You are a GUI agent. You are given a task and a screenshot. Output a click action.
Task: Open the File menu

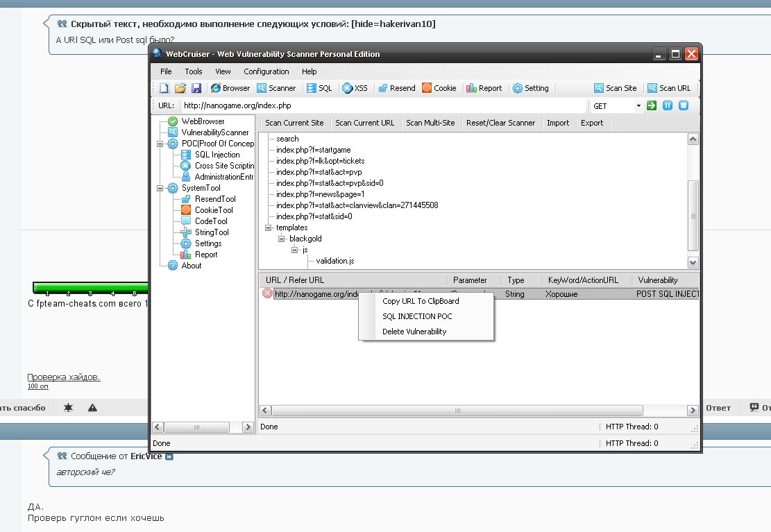[166, 71]
